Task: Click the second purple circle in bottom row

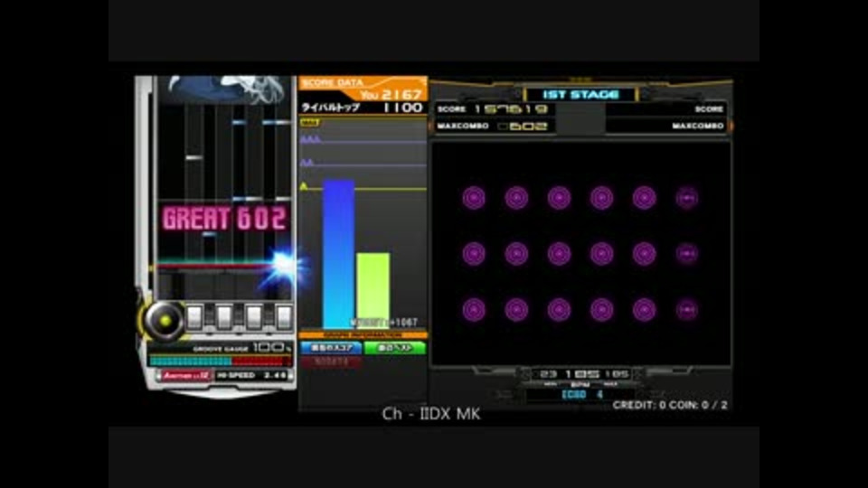Action: click(516, 310)
